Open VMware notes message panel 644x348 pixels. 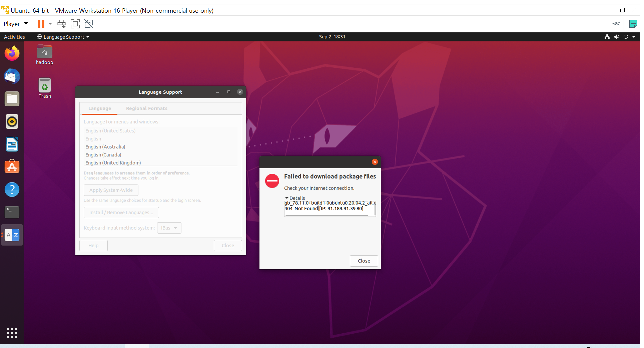633,24
